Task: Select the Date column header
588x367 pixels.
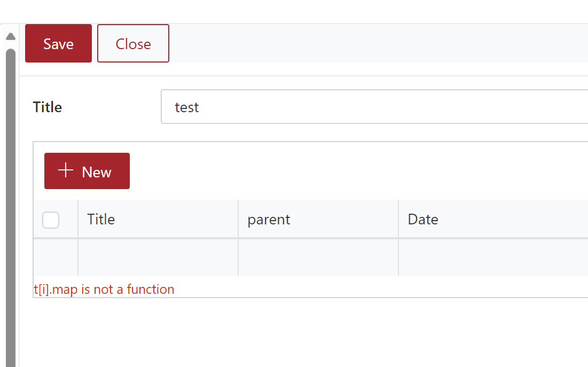Action: pyautogui.click(x=423, y=219)
